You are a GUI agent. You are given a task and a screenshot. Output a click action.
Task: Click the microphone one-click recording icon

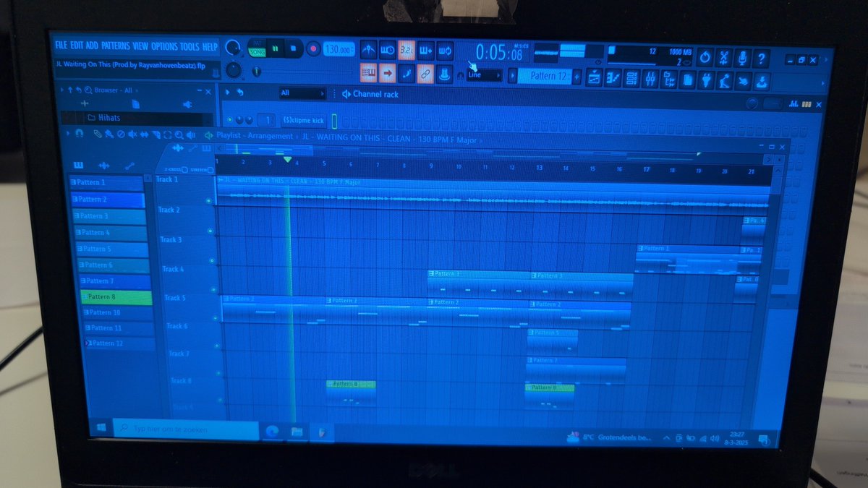pyautogui.click(x=742, y=58)
